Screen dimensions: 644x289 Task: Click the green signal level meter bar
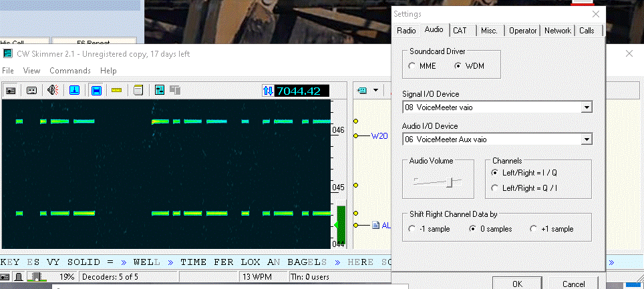click(341, 226)
